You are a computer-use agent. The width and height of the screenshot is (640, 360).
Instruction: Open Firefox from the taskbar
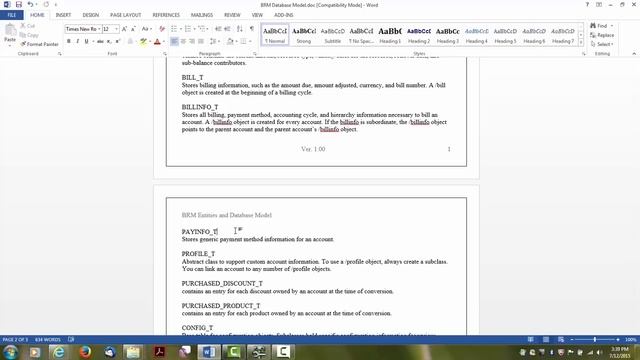click(85, 352)
